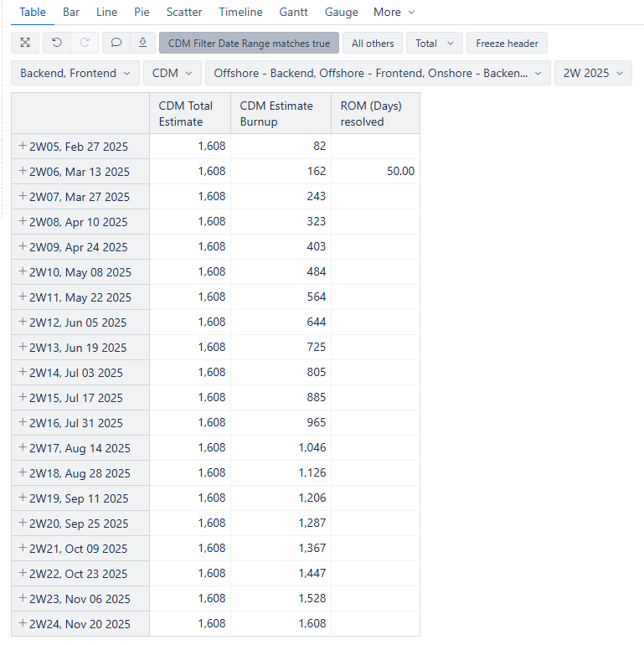The height and width of the screenshot is (645, 644).
Task: Click the 50.00 ROM value cell
Action: coord(375,171)
